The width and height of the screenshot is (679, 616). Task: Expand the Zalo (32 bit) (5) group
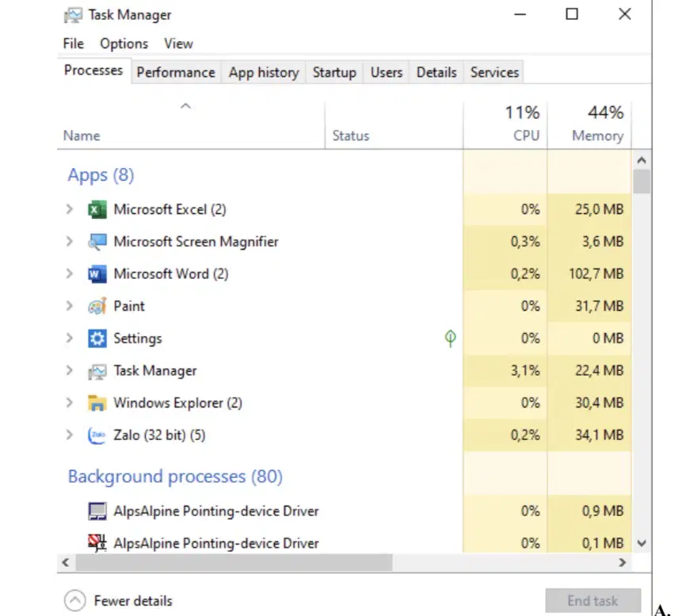click(x=69, y=435)
